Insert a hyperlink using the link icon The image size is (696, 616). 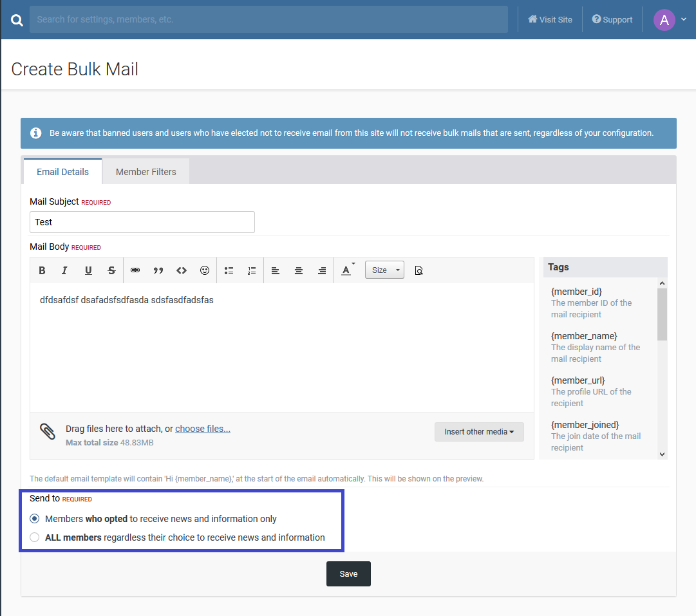[135, 270]
